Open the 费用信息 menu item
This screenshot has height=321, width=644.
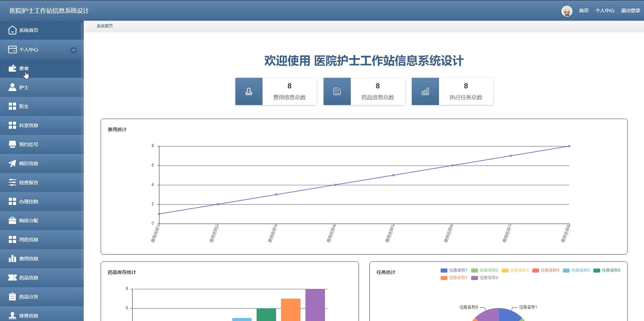[x=42, y=258]
